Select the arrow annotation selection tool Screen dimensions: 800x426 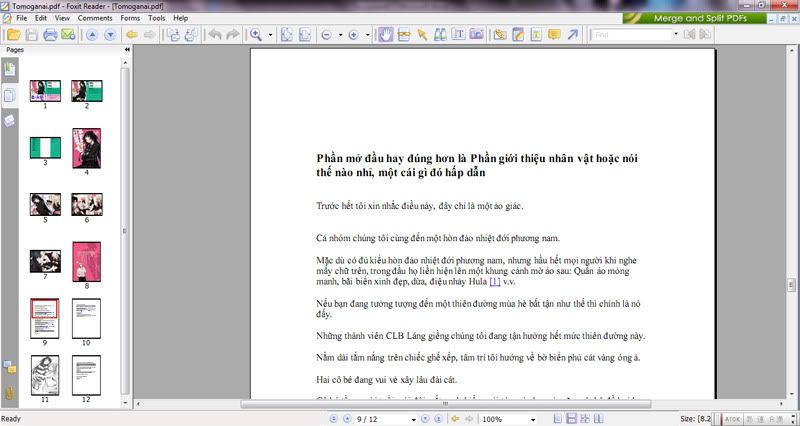[422, 35]
